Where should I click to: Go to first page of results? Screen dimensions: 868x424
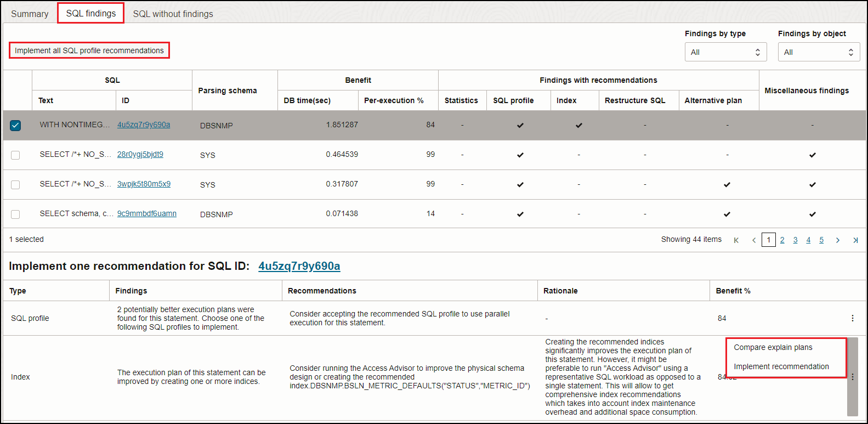coord(736,240)
